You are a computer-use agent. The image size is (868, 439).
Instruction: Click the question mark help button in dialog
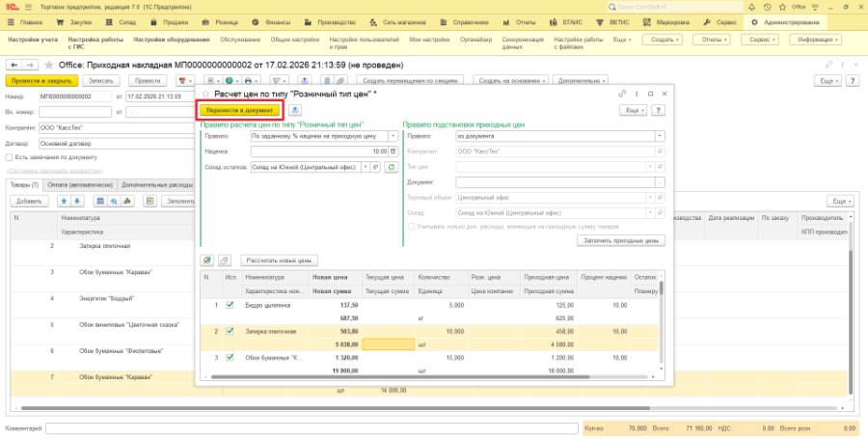click(x=658, y=111)
